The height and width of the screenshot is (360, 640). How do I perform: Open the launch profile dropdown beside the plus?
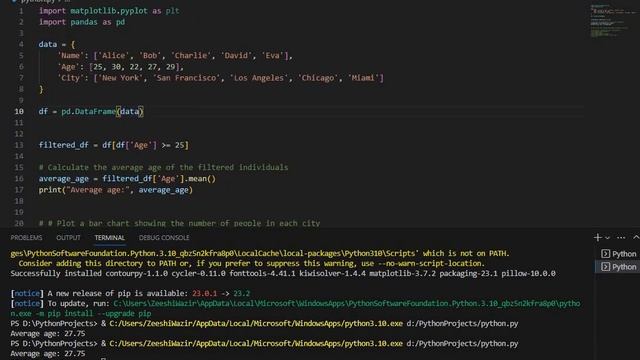(x=608, y=238)
